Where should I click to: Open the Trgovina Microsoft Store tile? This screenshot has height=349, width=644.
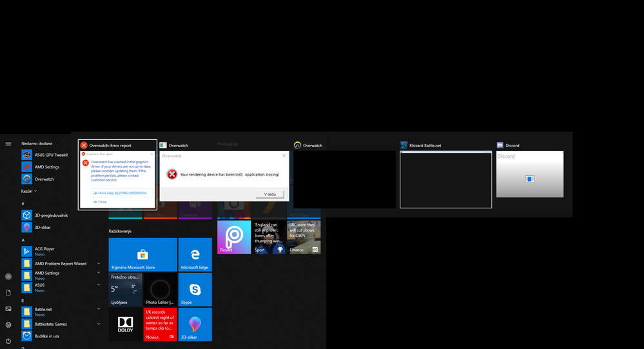point(143,254)
